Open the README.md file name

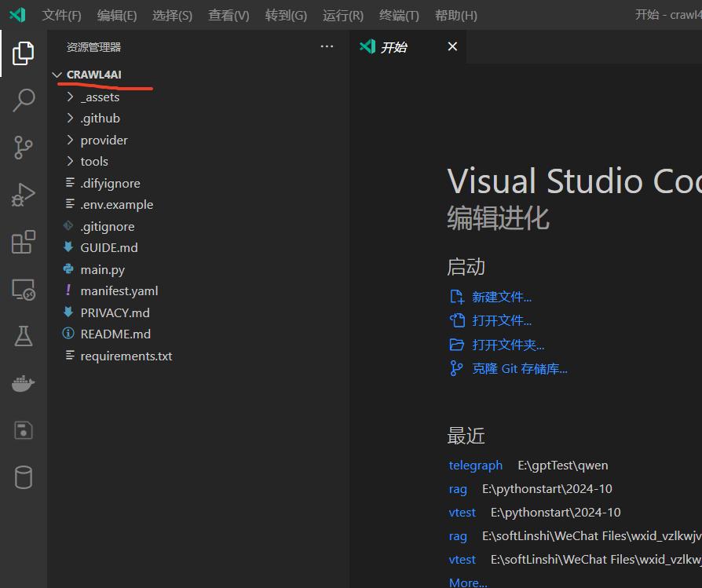115,334
